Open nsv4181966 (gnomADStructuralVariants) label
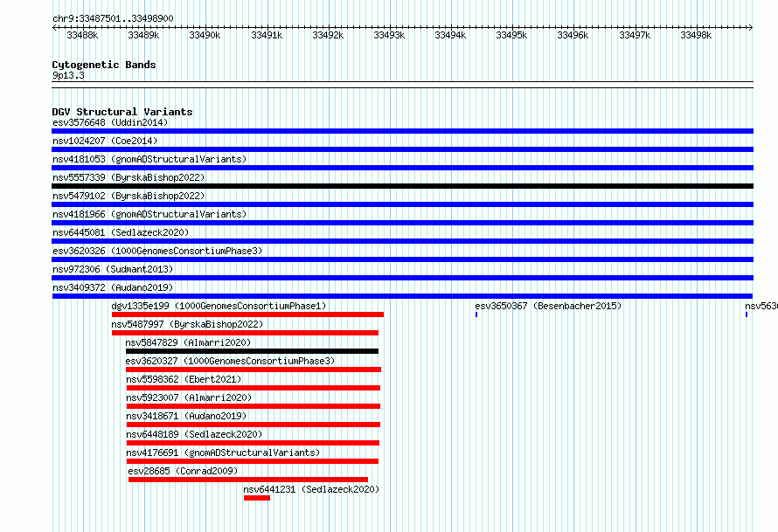778x532 pixels. [x=149, y=214]
